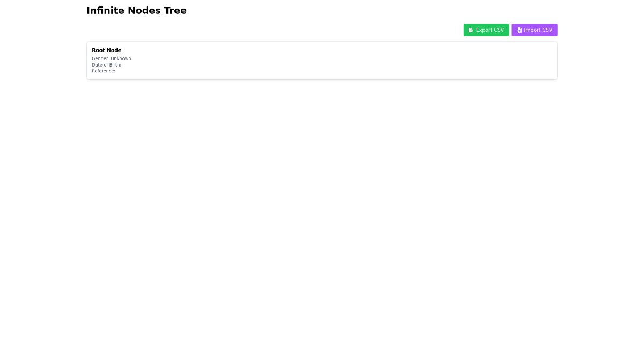This screenshot has height=338, width=644.
Task: Click the CSV export glyph in the toolbar
Action: 470,30
